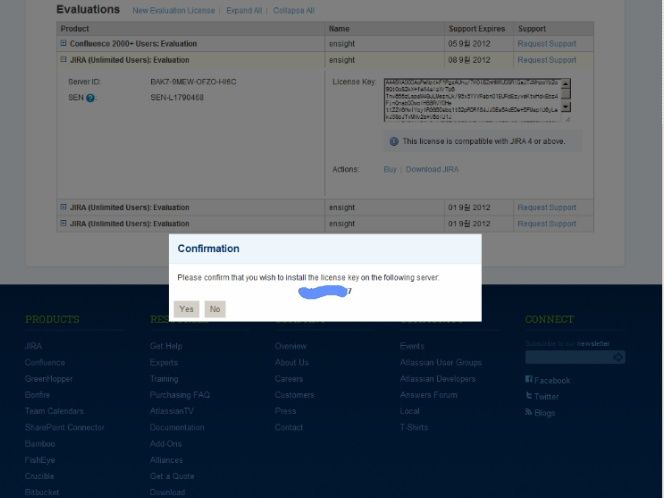Follow the Buy link under Actions
Viewport: 664px width, 498px height.
click(x=390, y=169)
